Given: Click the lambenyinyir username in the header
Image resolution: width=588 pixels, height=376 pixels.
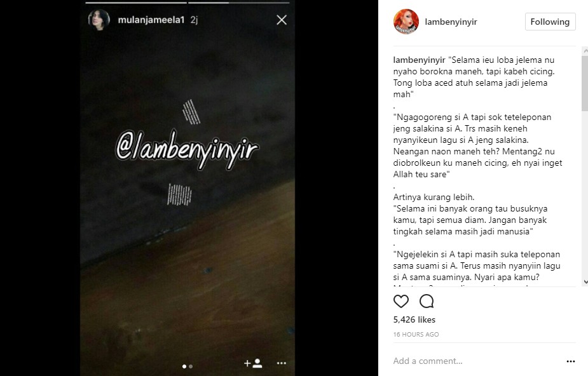Looking at the screenshot, I should tap(451, 22).
